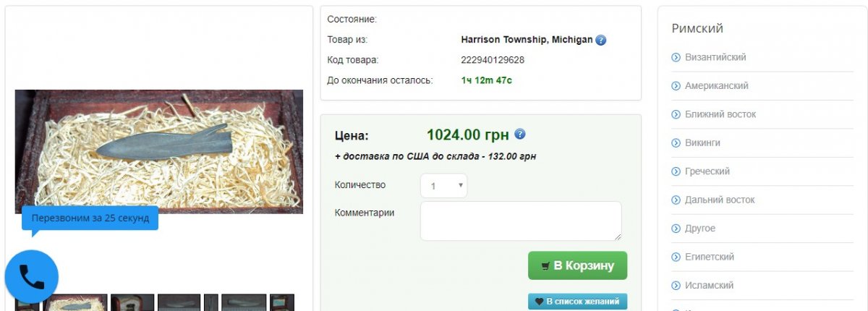868x311 pixels.
Task: Click the Комментарии text area
Action: pyautogui.click(x=521, y=221)
